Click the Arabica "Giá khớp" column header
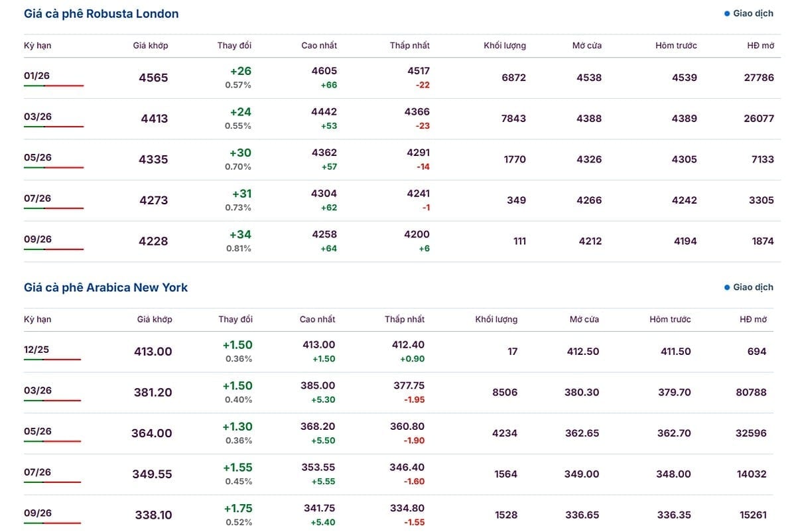Screen dimensions: 796x532 155,319
